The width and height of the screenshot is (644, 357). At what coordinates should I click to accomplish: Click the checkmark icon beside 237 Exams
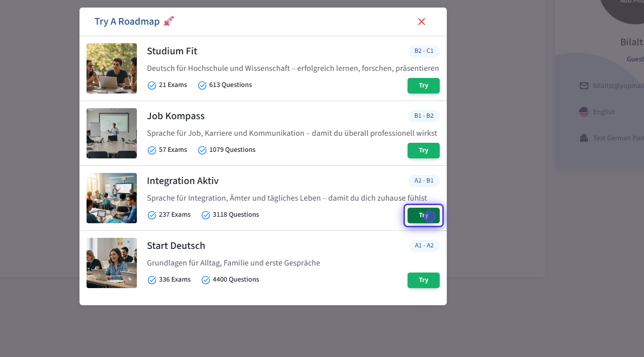pos(152,215)
